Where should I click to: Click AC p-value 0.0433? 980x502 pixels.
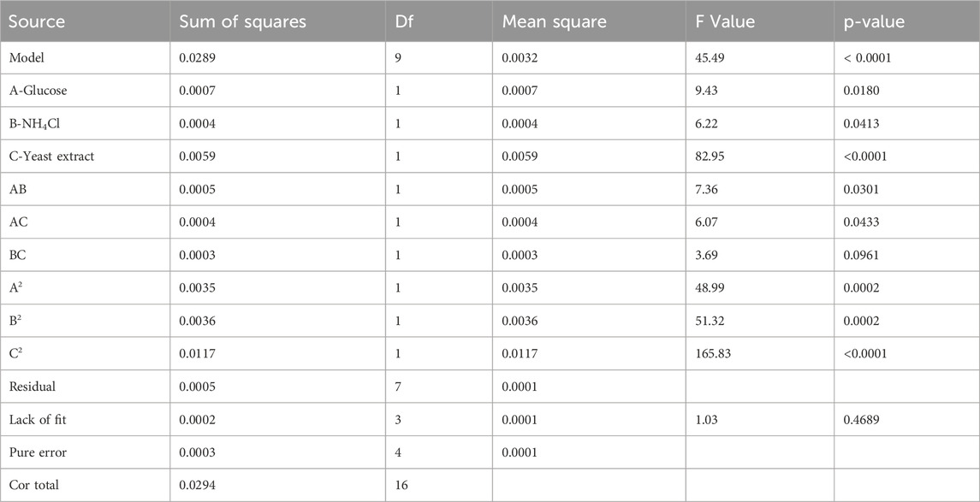(861, 221)
